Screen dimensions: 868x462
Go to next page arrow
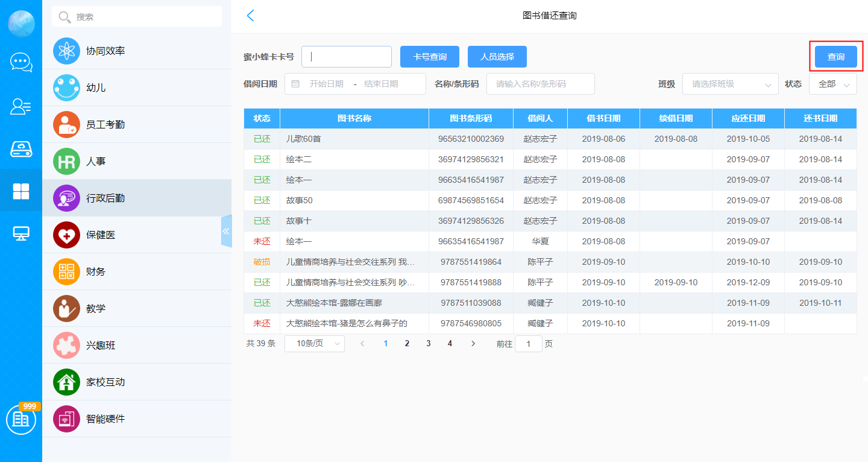pyautogui.click(x=473, y=344)
